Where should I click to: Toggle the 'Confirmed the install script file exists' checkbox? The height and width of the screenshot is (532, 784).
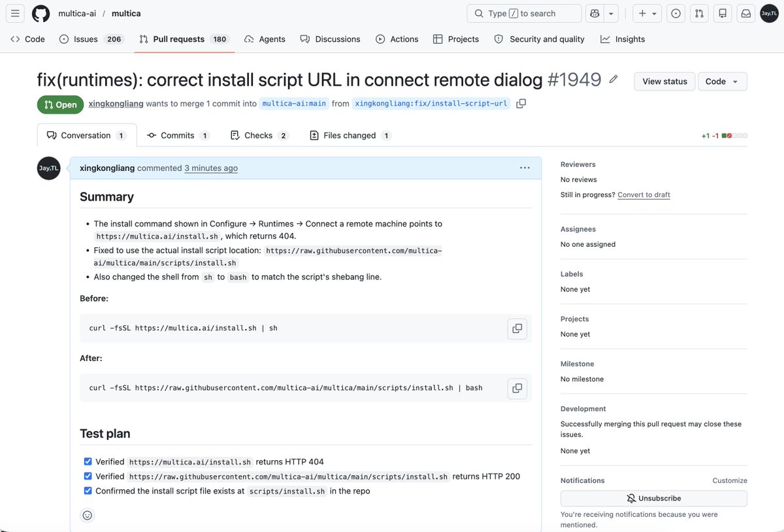point(88,491)
